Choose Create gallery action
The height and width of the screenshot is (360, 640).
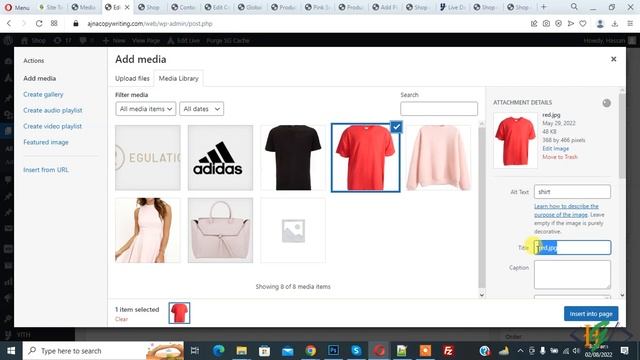pyautogui.click(x=43, y=94)
